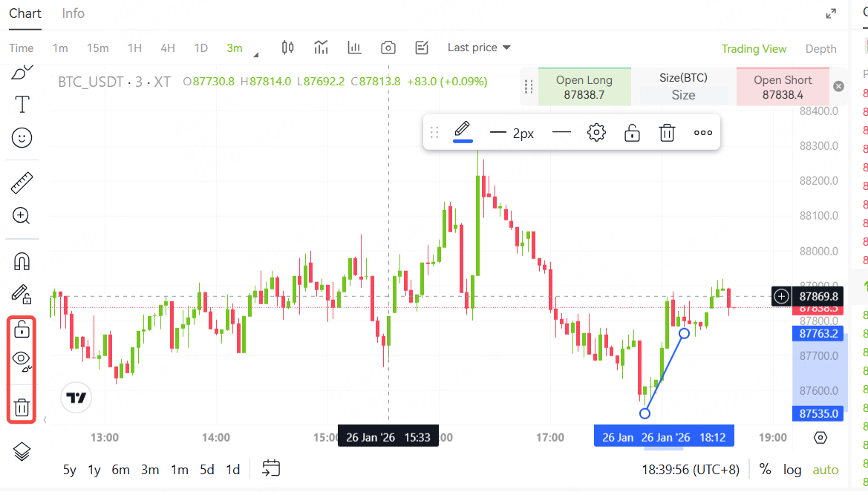
Task: Click the Zoom In tool
Action: pyautogui.click(x=22, y=216)
